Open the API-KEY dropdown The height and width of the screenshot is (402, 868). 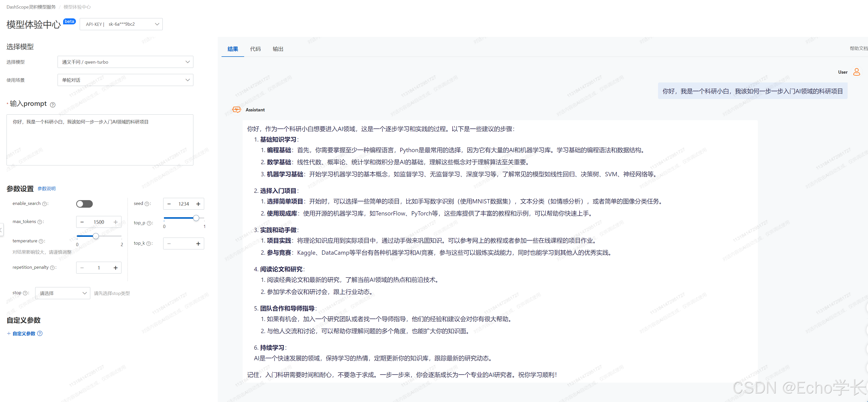[x=121, y=24]
